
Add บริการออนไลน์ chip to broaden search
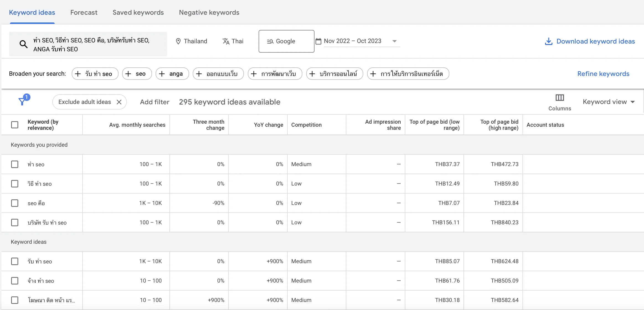[x=334, y=74]
